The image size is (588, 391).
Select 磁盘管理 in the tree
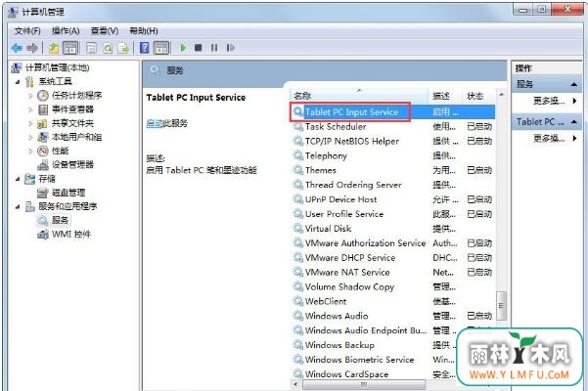(x=68, y=193)
